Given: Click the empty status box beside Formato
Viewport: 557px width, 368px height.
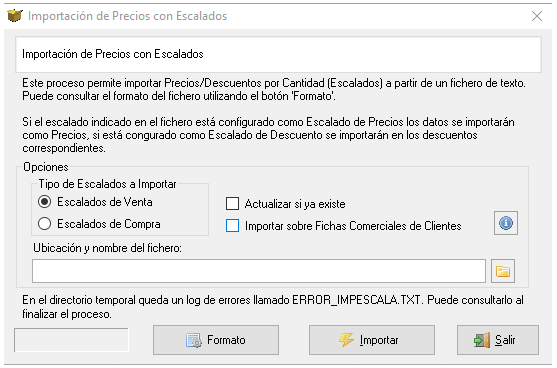Looking at the screenshot, I should point(71,340).
